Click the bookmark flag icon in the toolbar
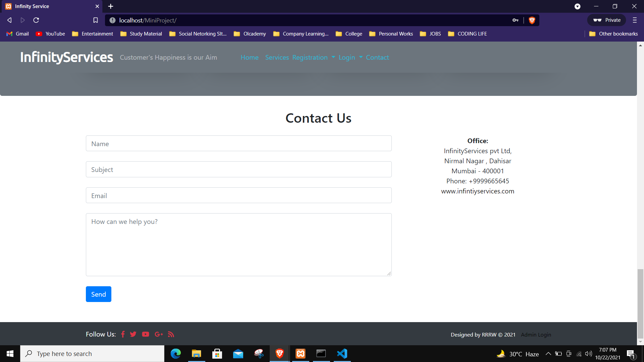This screenshot has height=362, width=644. (96, 20)
